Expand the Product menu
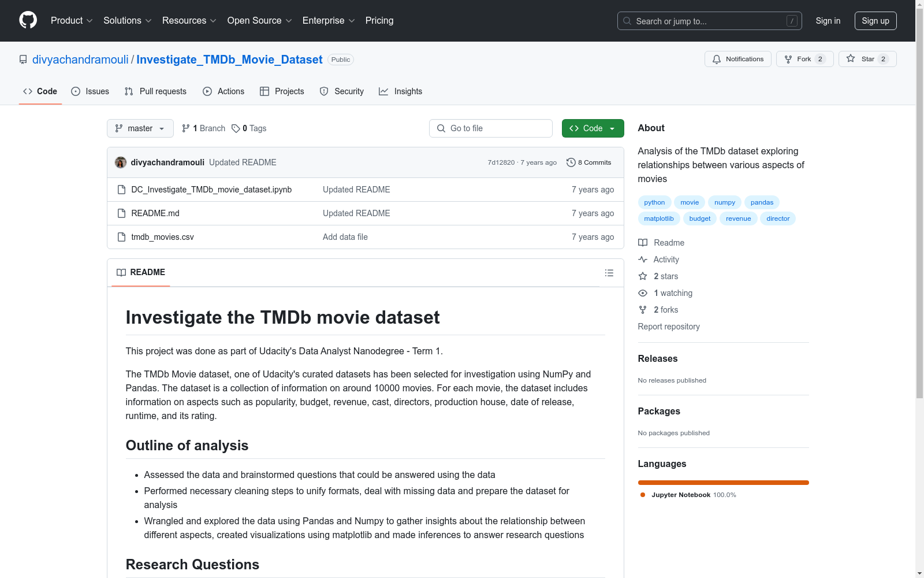Screen dimensions: 924x578 point(72,20)
